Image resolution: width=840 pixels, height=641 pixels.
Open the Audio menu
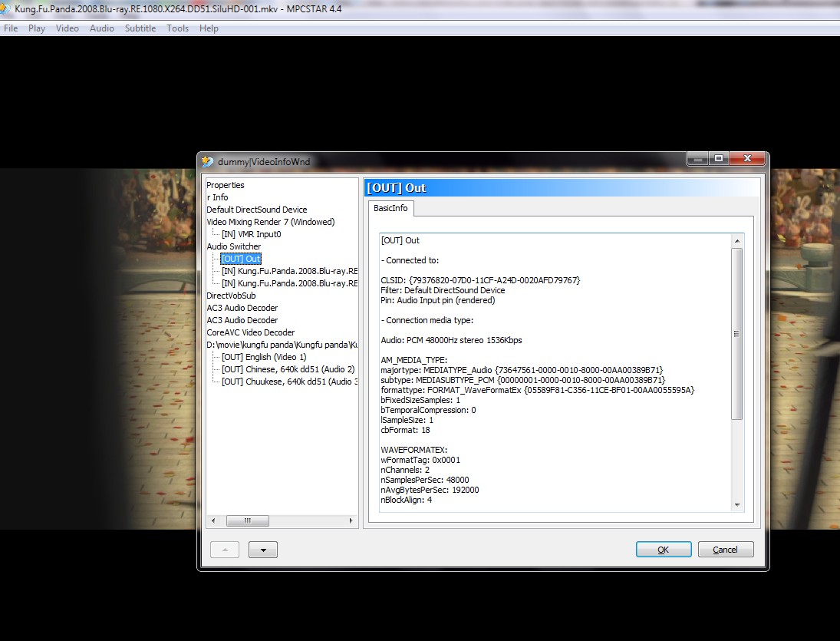(x=102, y=28)
